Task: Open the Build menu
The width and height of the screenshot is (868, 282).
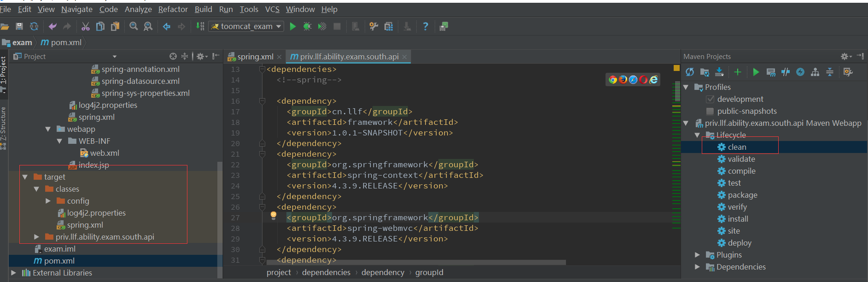Action: tap(203, 9)
